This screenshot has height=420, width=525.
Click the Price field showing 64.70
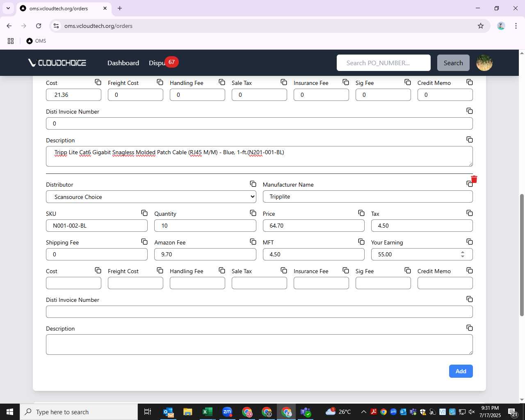coord(313,226)
